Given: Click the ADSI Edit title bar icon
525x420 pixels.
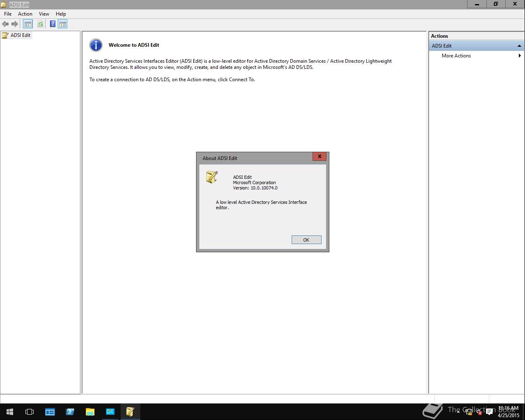Looking at the screenshot, I should tap(5, 5).
